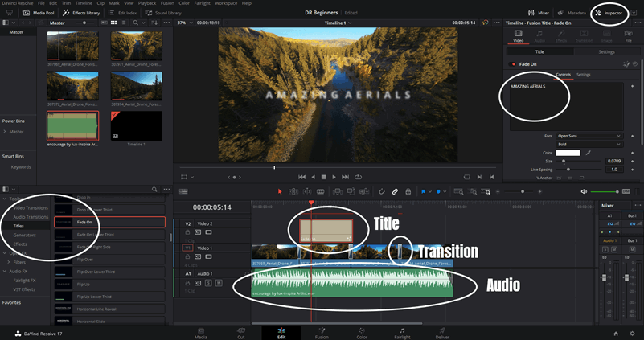Screen dimensions: 644x340
Task: Toggle the Fade On enable switch
Action: point(513,63)
